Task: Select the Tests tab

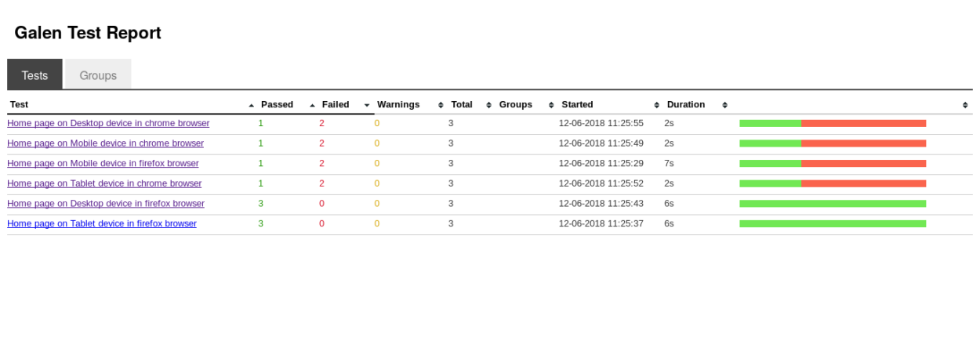Action: [x=34, y=75]
